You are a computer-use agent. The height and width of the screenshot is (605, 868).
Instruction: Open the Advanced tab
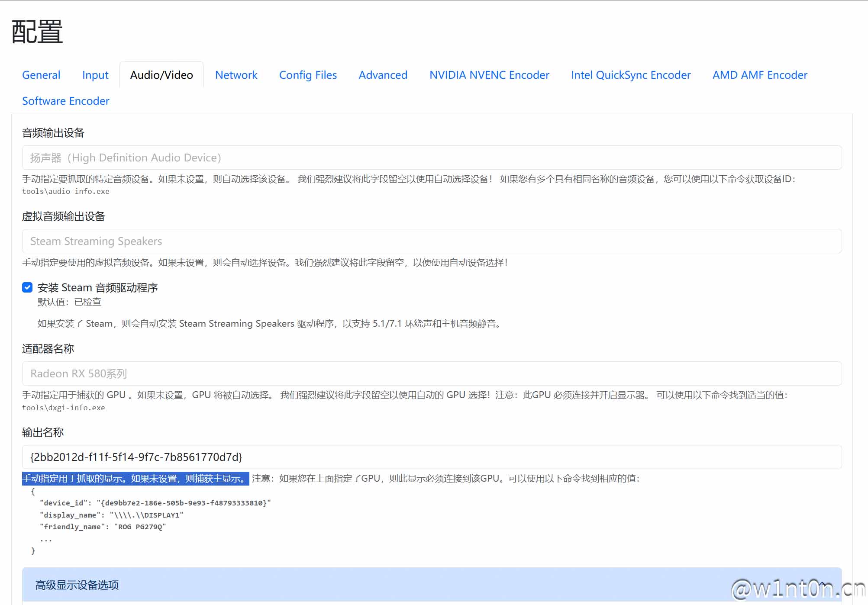(x=383, y=75)
